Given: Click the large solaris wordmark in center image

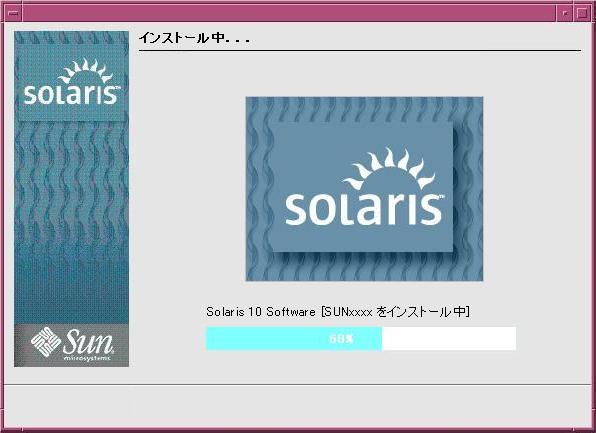Looking at the screenshot, I should (x=364, y=209).
